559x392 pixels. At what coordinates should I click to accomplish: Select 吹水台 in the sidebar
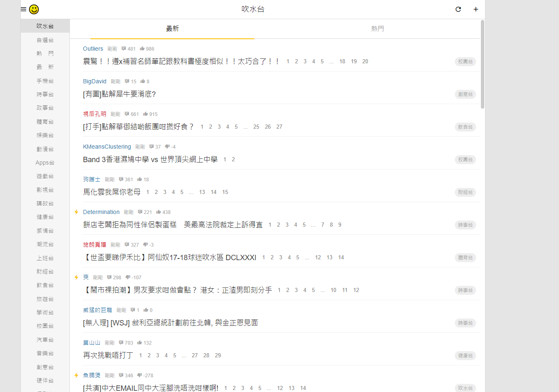pos(45,26)
